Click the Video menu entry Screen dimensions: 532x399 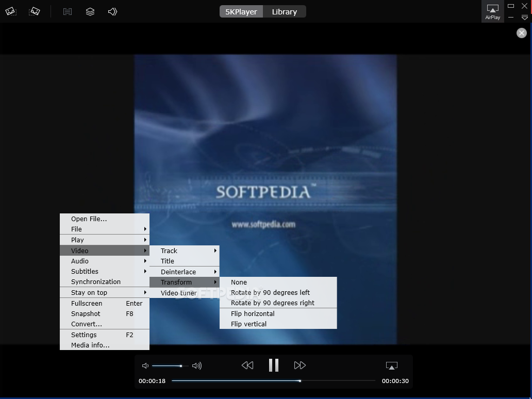[x=105, y=251]
